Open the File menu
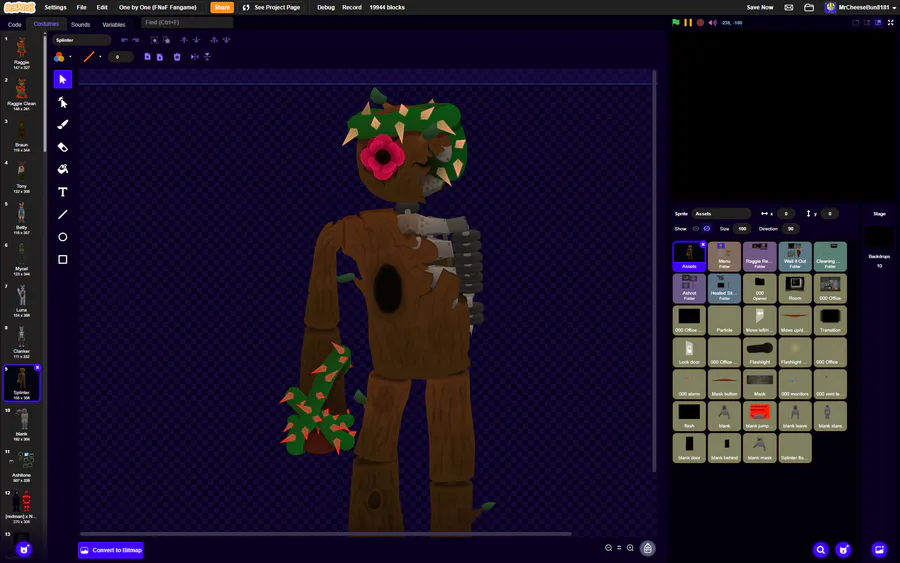900x563 pixels. click(82, 7)
